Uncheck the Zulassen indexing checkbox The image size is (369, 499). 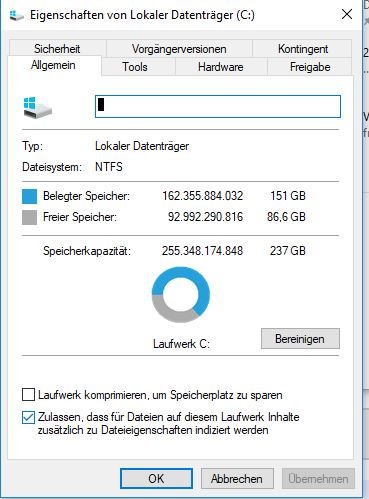[28, 417]
